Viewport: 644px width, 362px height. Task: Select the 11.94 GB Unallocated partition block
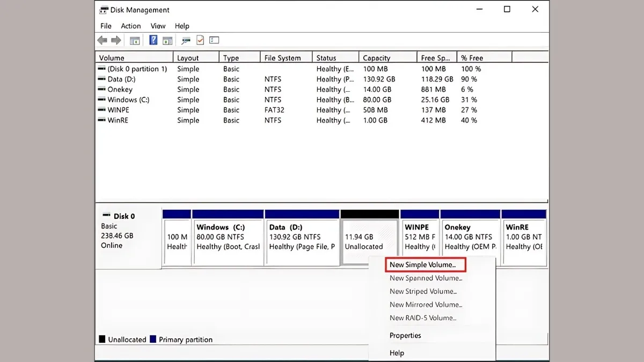(x=369, y=240)
